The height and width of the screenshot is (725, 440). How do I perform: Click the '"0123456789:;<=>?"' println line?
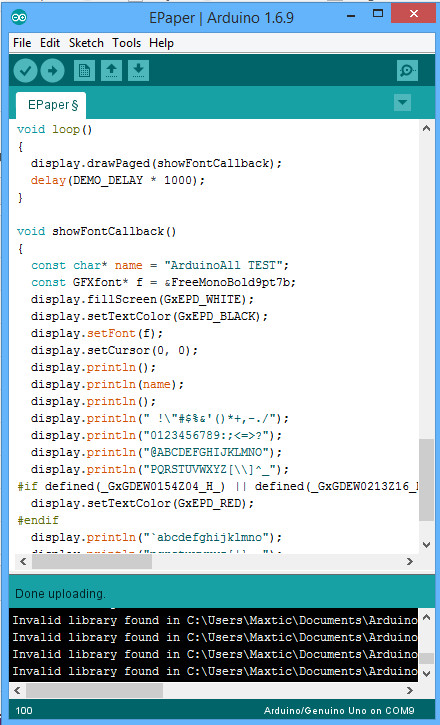coord(156,436)
